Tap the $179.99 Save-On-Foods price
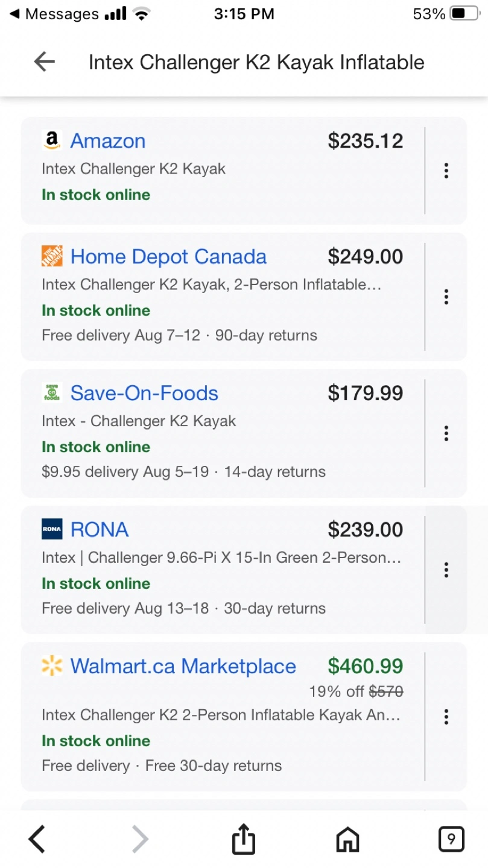 (366, 393)
